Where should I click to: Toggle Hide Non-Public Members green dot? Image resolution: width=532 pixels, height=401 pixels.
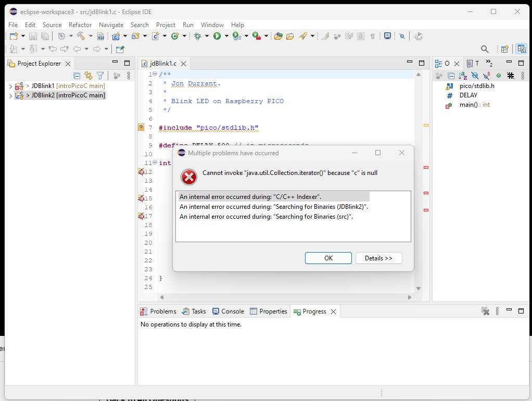498,76
